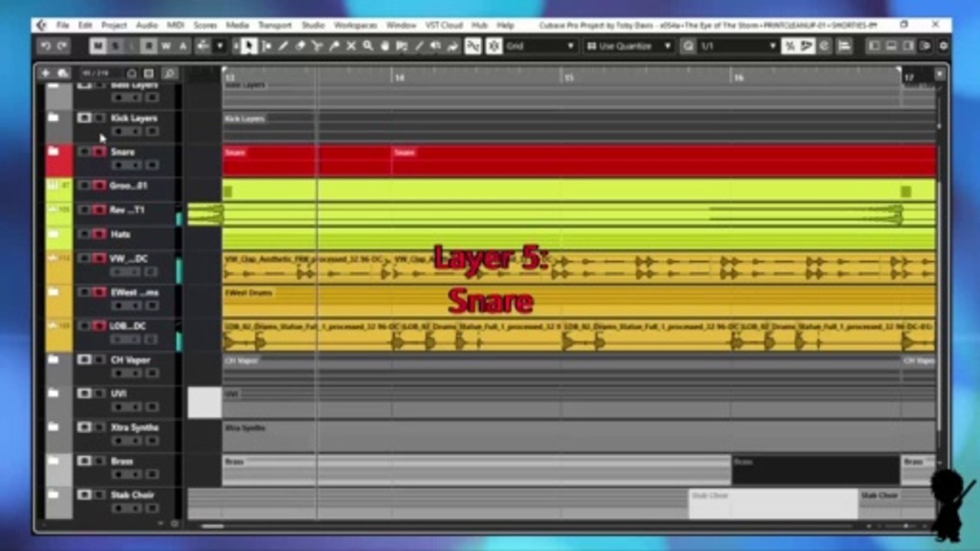
Task: Open the Workspaces menu
Action: [355, 25]
